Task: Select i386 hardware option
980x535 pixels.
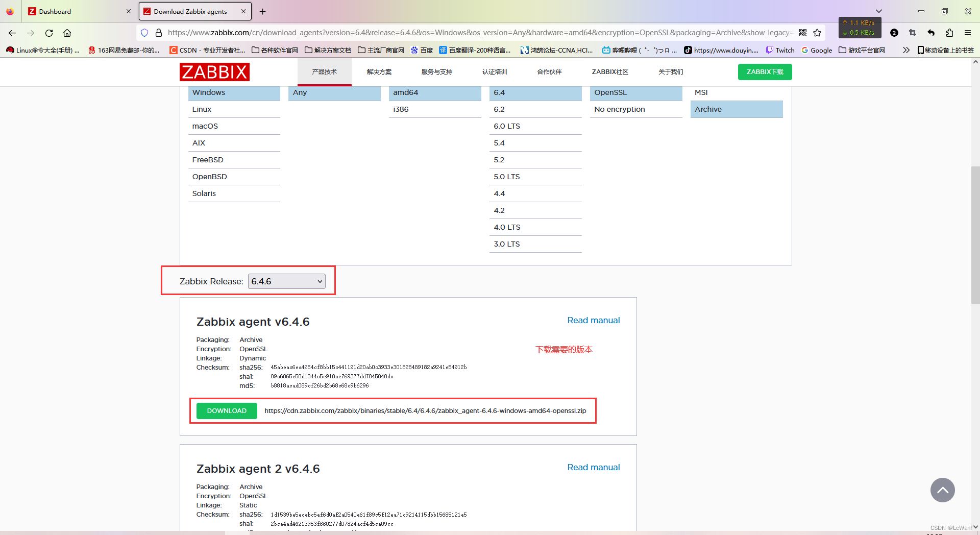Action: click(x=435, y=109)
